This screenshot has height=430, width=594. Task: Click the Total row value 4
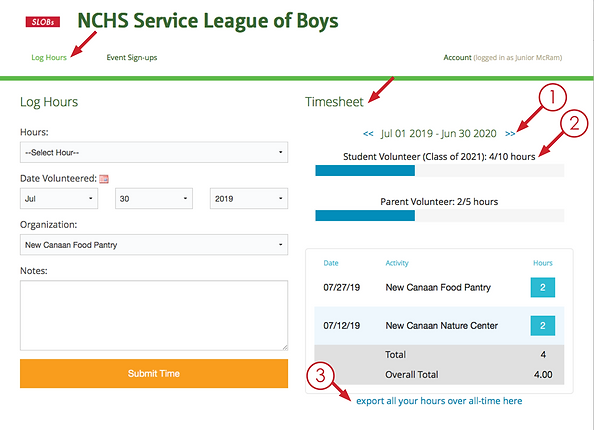[543, 355]
